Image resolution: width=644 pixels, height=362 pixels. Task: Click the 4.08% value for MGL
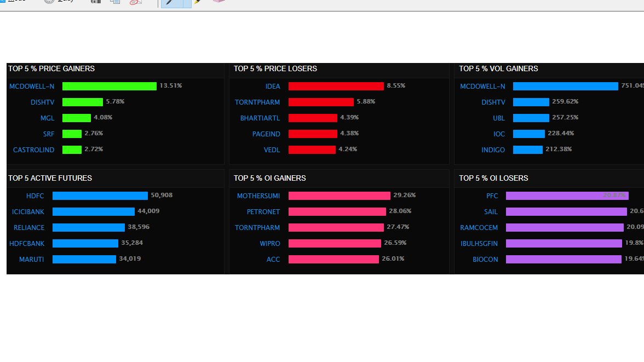(x=103, y=118)
